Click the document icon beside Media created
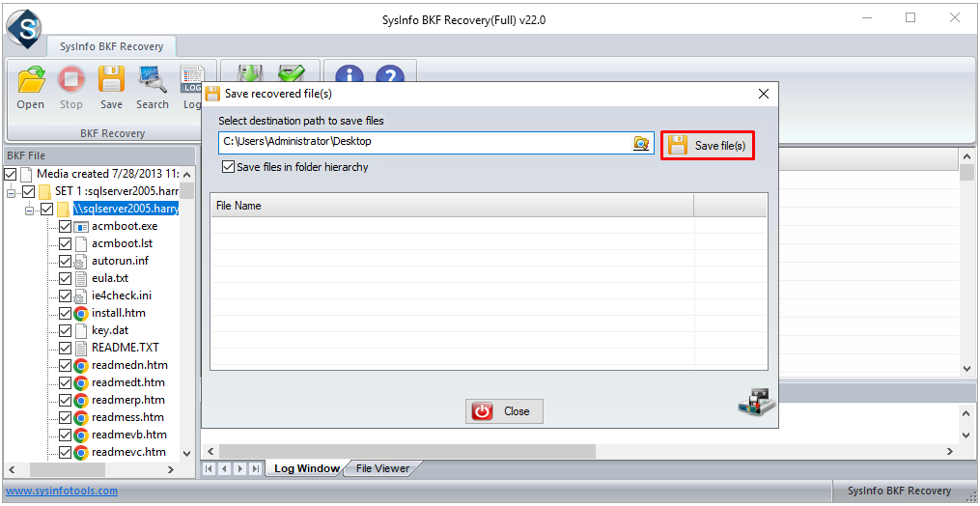The width and height of the screenshot is (980, 506). tap(26, 174)
